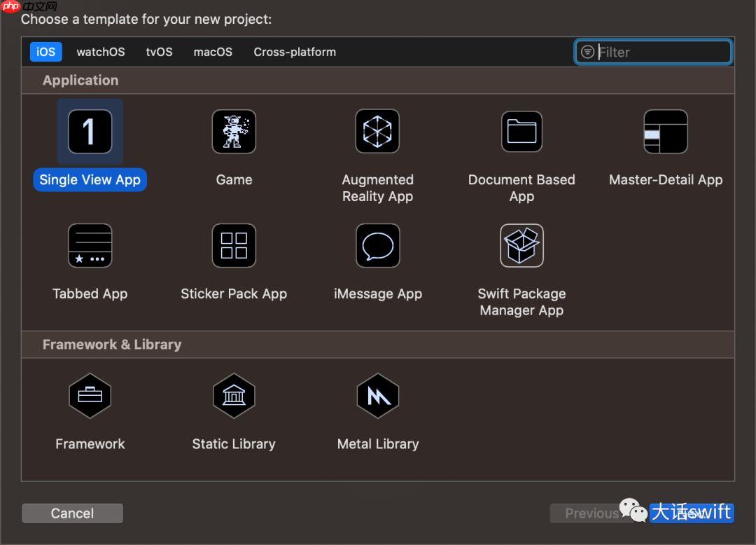Select the Augmented Reality App icon
This screenshot has width=756, height=545.
click(377, 132)
